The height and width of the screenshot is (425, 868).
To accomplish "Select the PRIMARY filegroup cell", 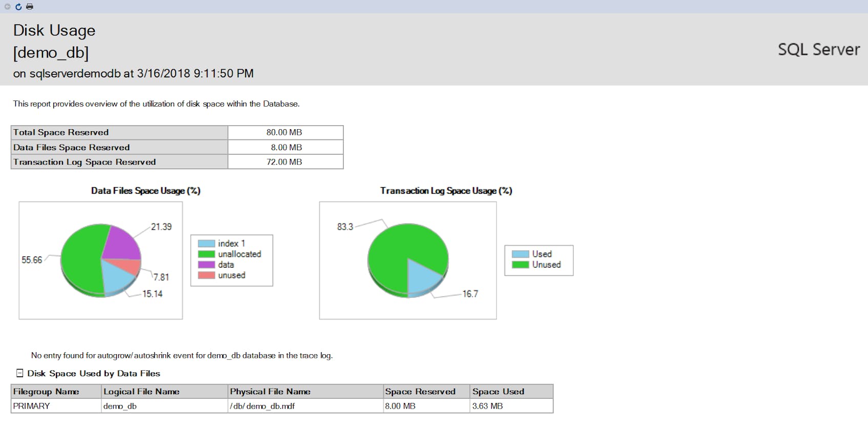I will pyautogui.click(x=32, y=406).
